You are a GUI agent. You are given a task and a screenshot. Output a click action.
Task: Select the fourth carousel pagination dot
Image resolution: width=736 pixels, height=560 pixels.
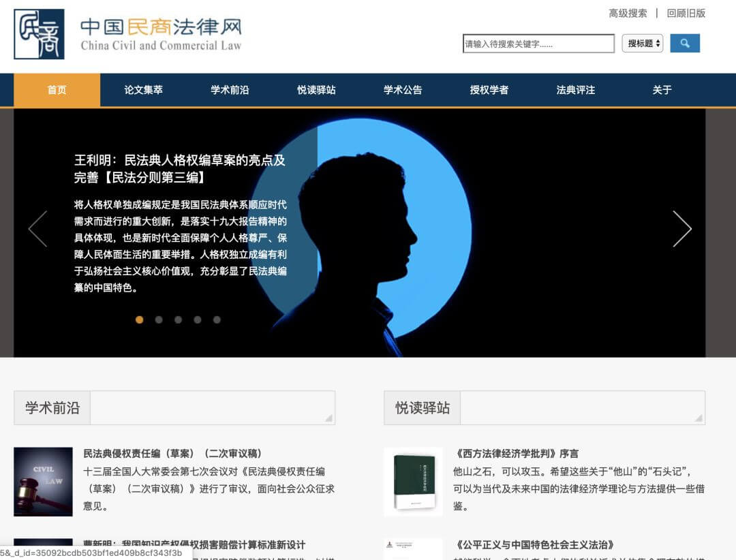click(x=198, y=320)
